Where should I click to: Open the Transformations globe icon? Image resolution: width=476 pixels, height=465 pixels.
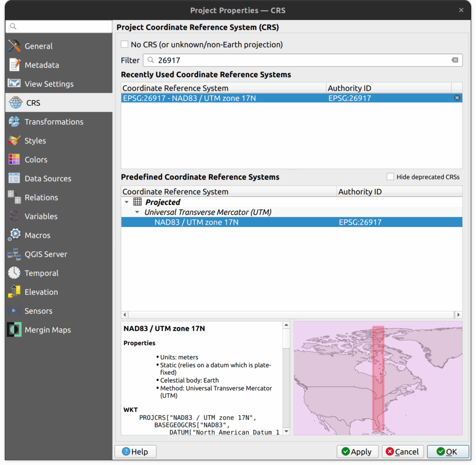pyautogui.click(x=14, y=122)
